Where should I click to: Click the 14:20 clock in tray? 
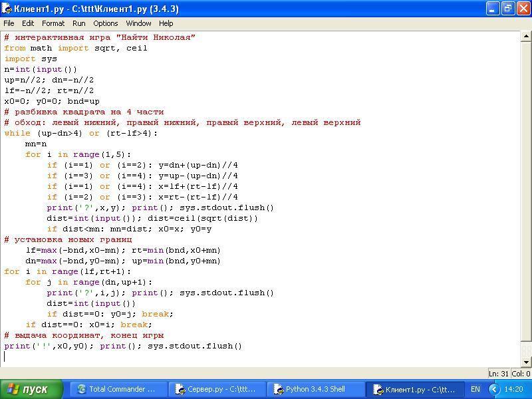(x=513, y=389)
